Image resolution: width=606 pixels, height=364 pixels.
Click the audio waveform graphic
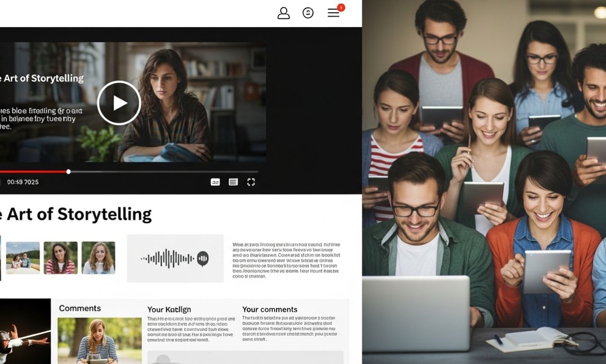tap(168, 258)
